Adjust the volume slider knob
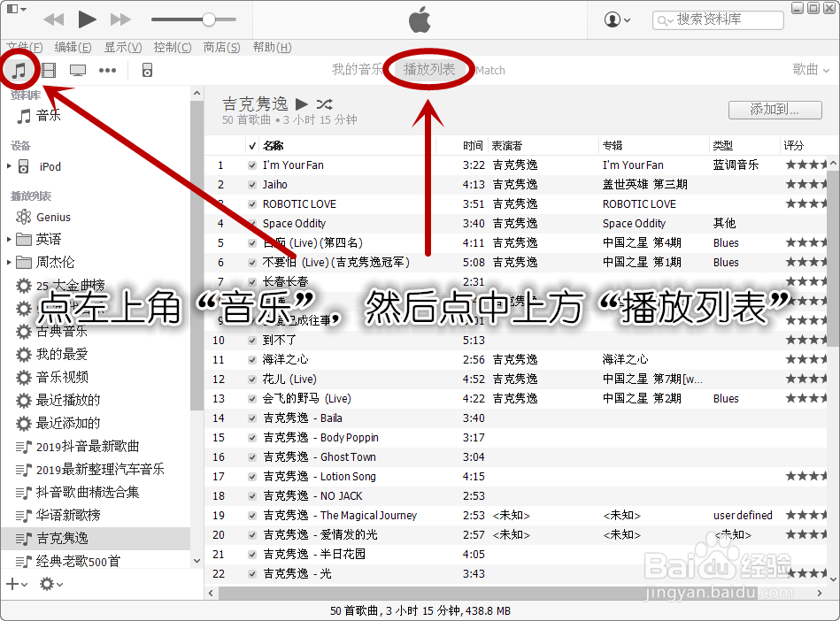The width and height of the screenshot is (840, 621). coord(208,19)
